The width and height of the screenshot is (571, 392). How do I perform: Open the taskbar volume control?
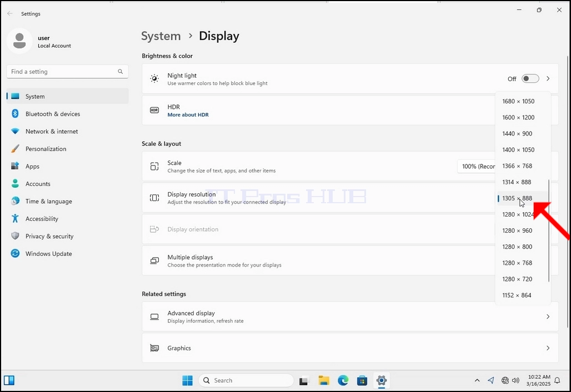(x=515, y=380)
